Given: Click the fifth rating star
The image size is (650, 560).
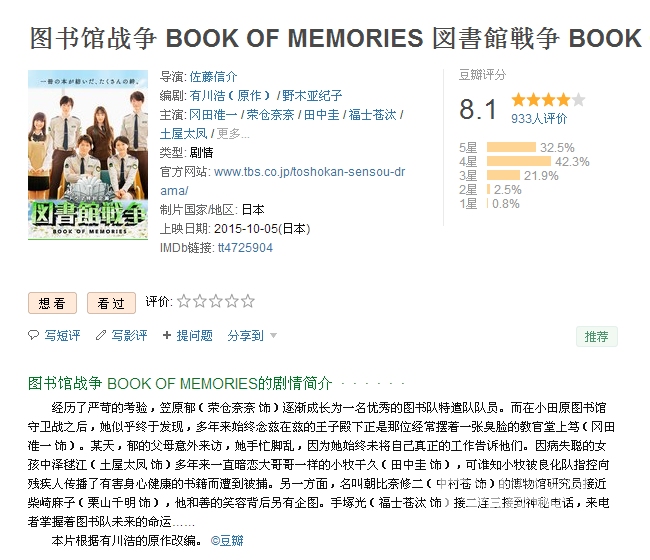Looking at the screenshot, I should [x=248, y=301].
